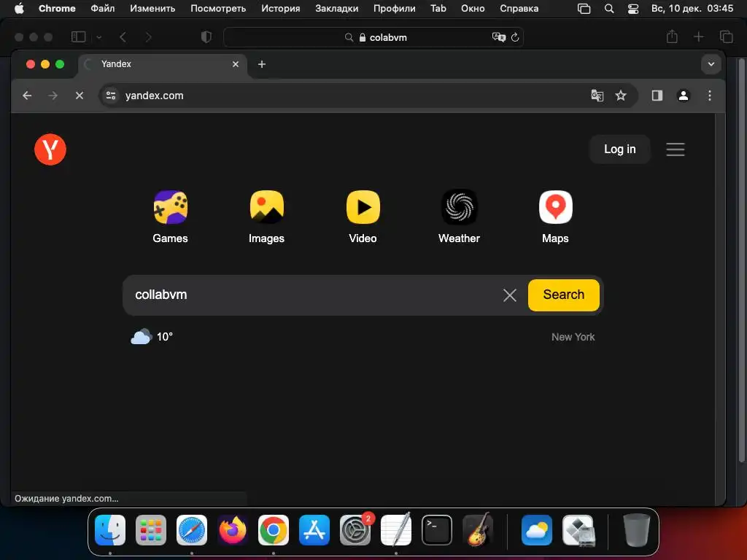Open Finder from the Dock
The image size is (747, 560).
[x=110, y=529]
